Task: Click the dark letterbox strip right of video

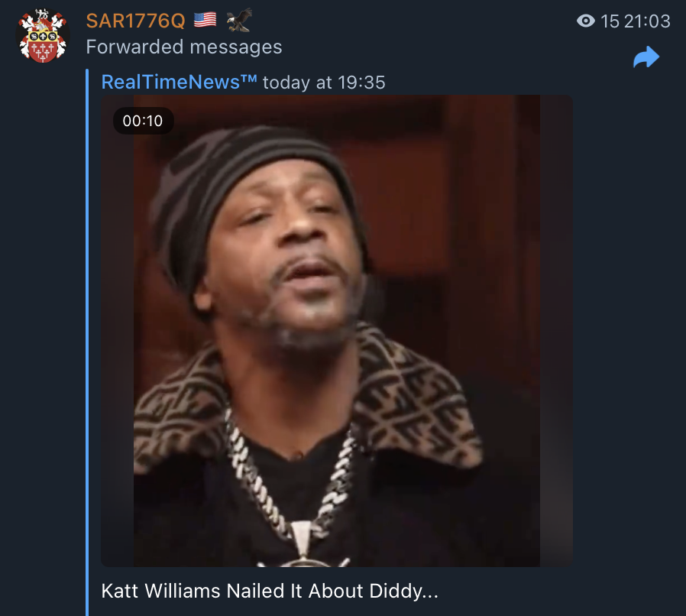Action: pos(556,331)
